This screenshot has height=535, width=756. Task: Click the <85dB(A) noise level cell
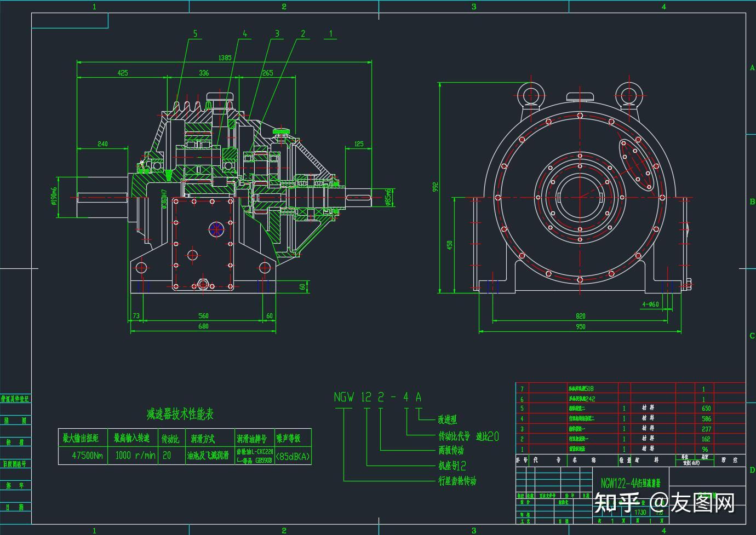coord(293,456)
